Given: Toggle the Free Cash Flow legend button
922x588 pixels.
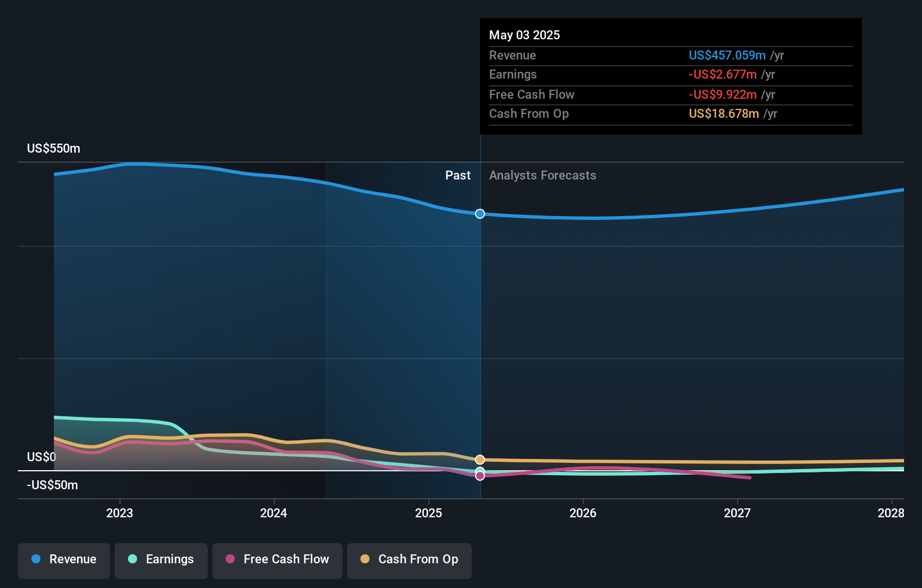Looking at the screenshot, I should [277, 561].
